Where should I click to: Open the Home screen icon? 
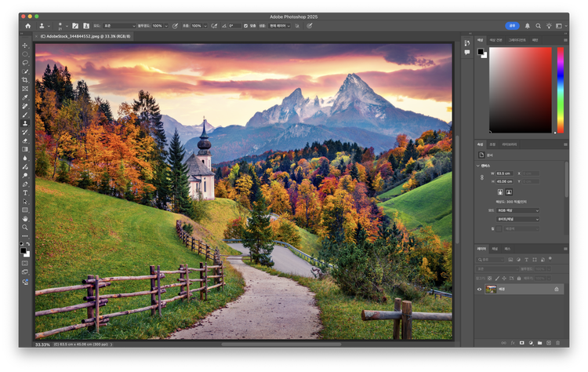point(27,26)
